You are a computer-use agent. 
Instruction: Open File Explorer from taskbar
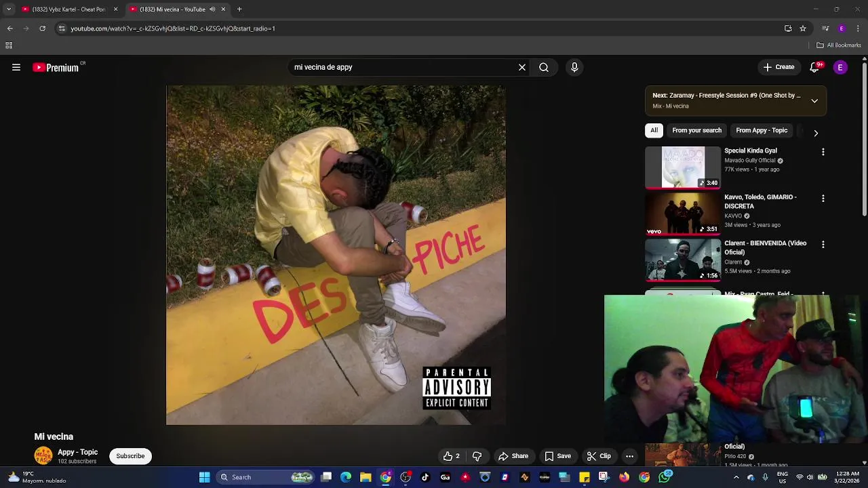tap(366, 477)
